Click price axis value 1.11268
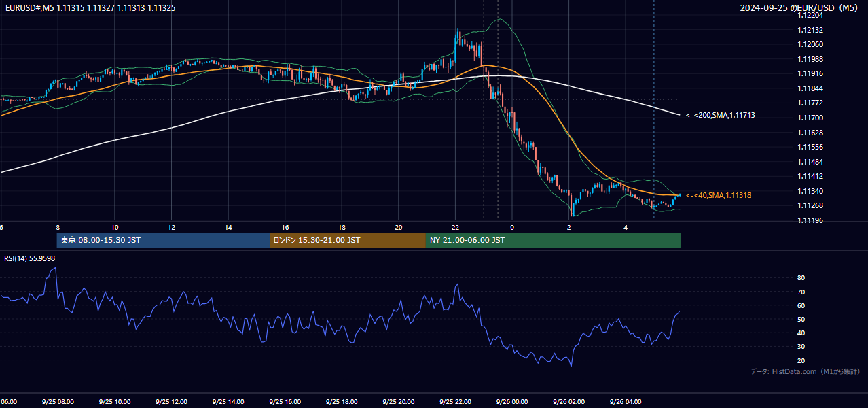The image size is (868, 408). pos(810,205)
